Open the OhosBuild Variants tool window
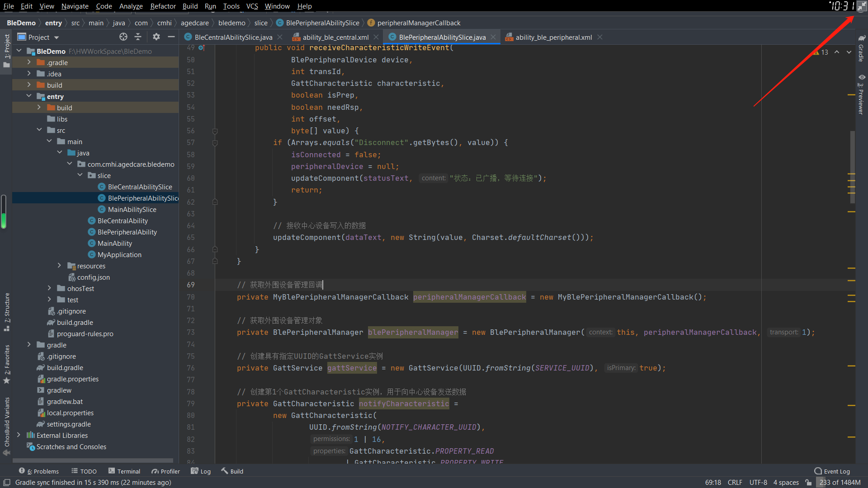The width and height of the screenshot is (868, 488). (x=6, y=426)
